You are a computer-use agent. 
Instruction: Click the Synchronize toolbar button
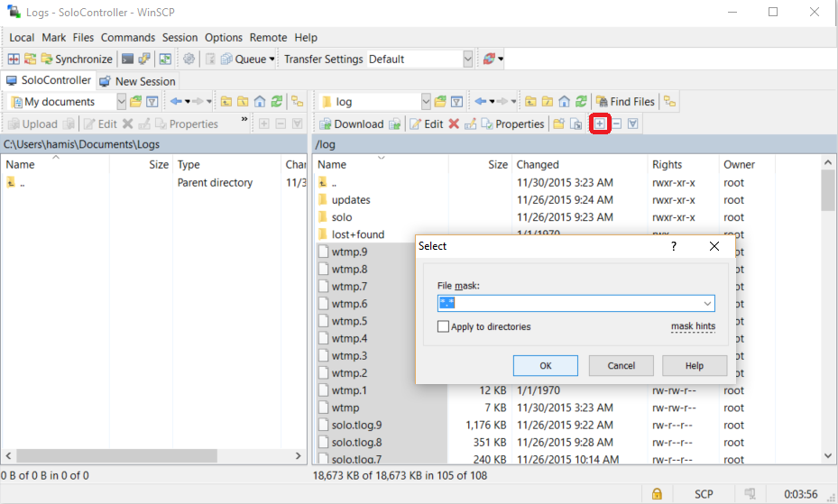coord(77,59)
